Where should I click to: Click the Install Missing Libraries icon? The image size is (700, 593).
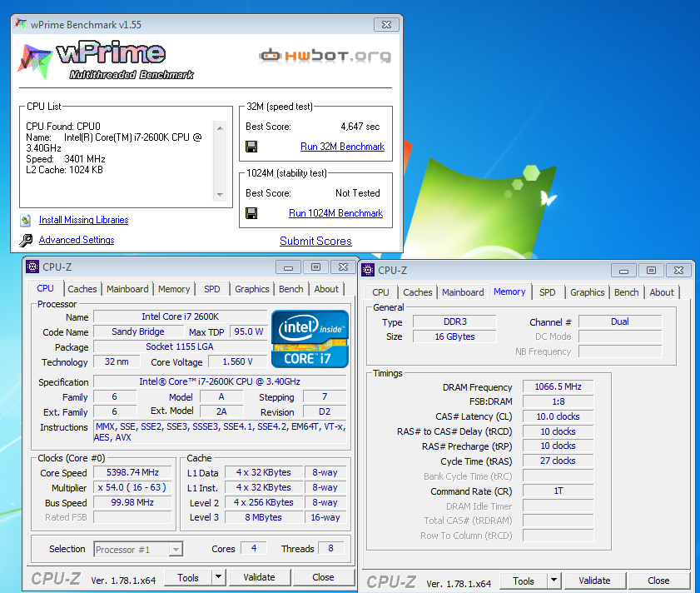[x=26, y=220]
